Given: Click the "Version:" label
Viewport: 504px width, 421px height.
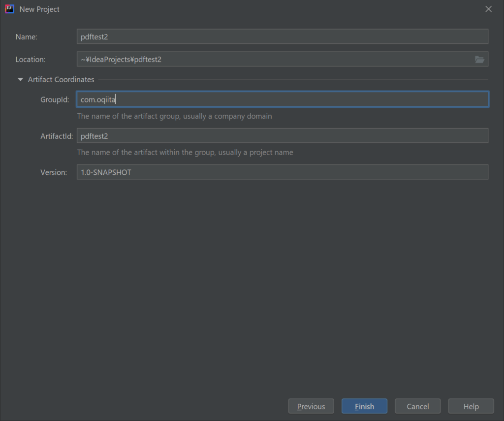Looking at the screenshot, I should [x=54, y=172].
